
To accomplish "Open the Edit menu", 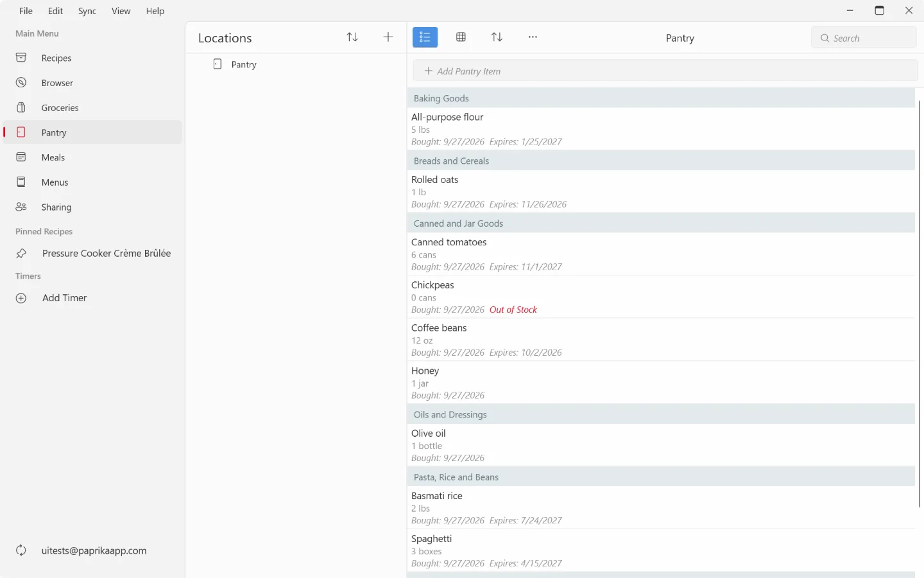I will pos(56,11).
